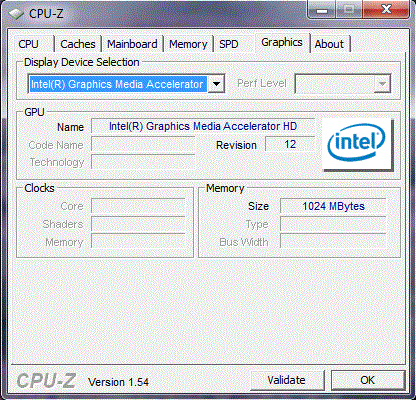The height and width of the screenshot is (400, 416).
Task: Click the empty Technology field
Action: (x=143, y=162)
